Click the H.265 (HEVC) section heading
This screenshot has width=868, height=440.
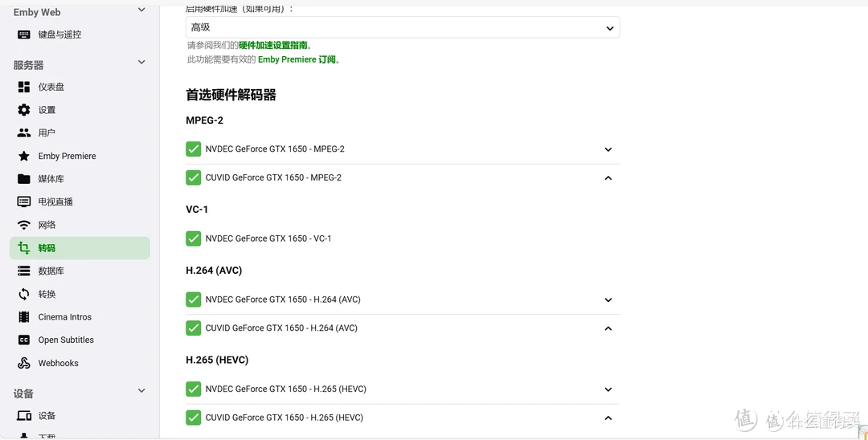coord(217,360)
